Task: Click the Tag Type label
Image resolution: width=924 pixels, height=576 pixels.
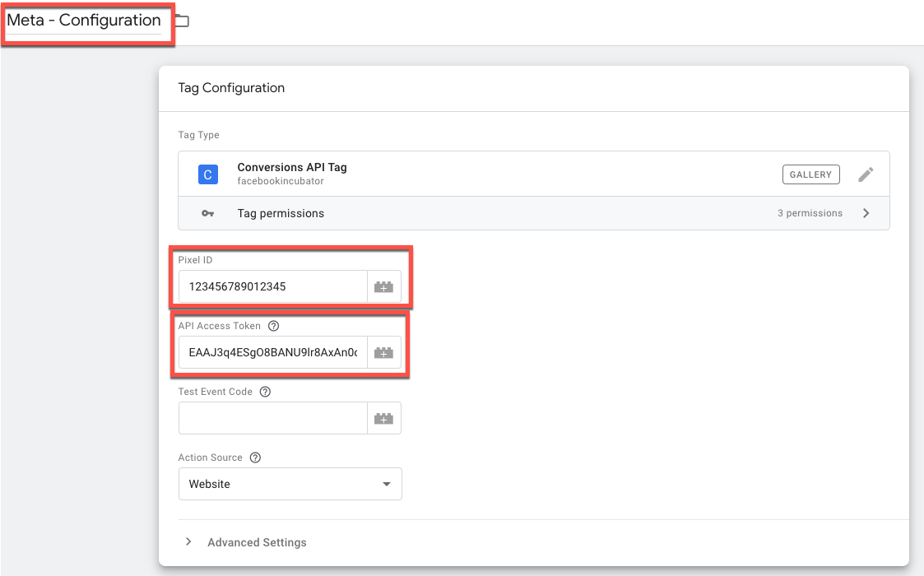Action: click(x=198, y=135)
